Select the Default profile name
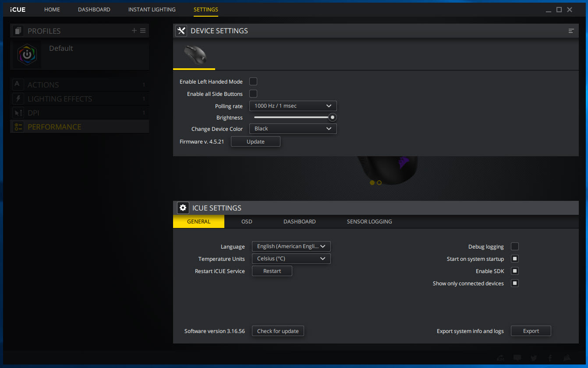The width and height of the screenshot is (588, 368). click(x=61, y=48)
